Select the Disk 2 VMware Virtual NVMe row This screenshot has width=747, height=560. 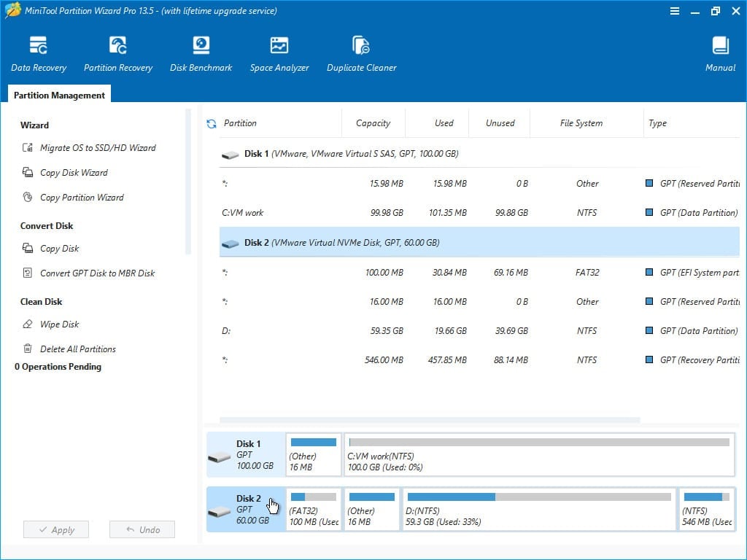click(479, 242)
